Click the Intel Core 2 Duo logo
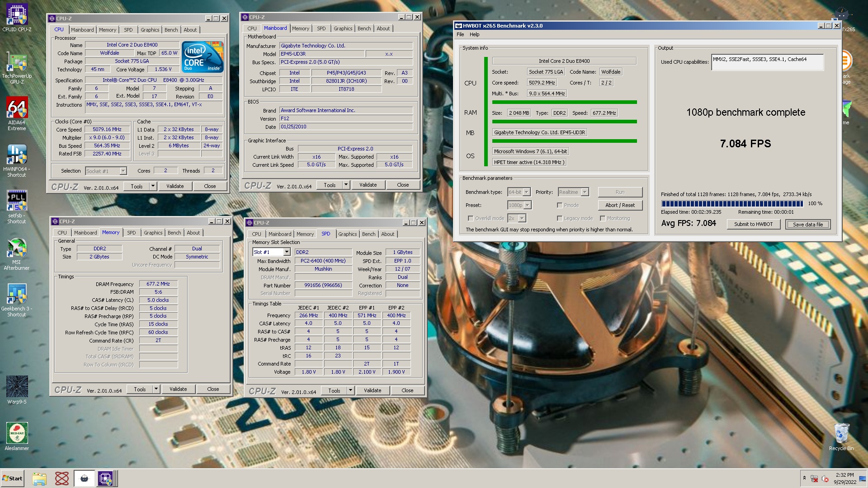This screenshot has width=868, height=488. 203,56
